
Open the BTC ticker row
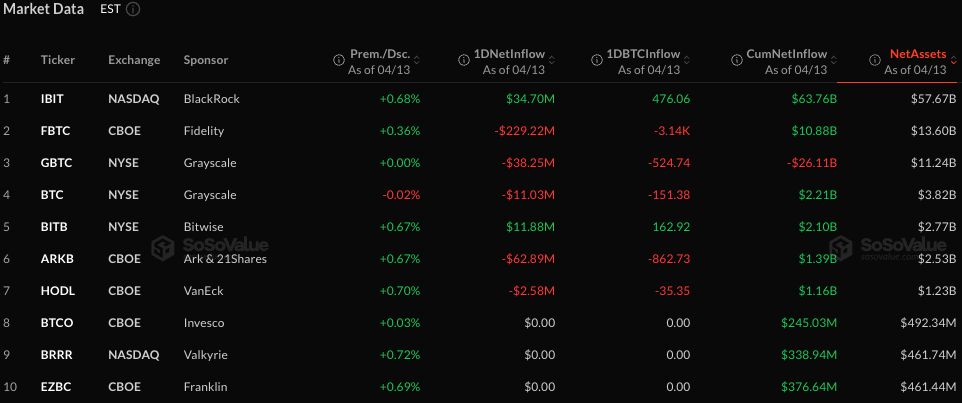coord(52,195)
